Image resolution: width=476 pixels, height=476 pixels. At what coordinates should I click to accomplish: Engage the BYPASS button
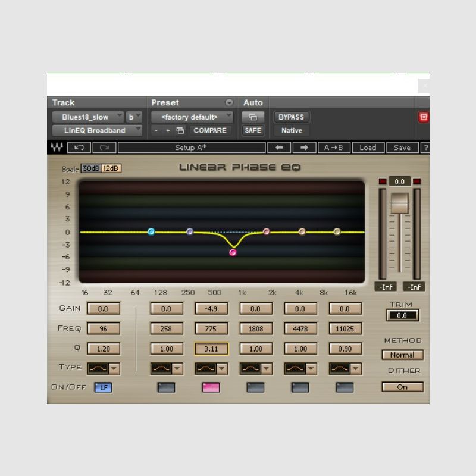292,117
